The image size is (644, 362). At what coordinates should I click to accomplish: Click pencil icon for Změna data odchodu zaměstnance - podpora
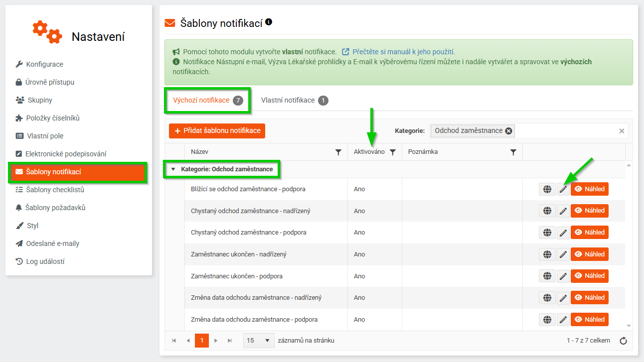[563, 320]
